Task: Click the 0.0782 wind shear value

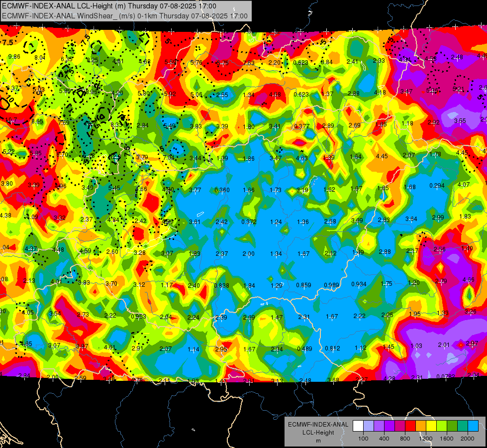Action: pos(446,377)
